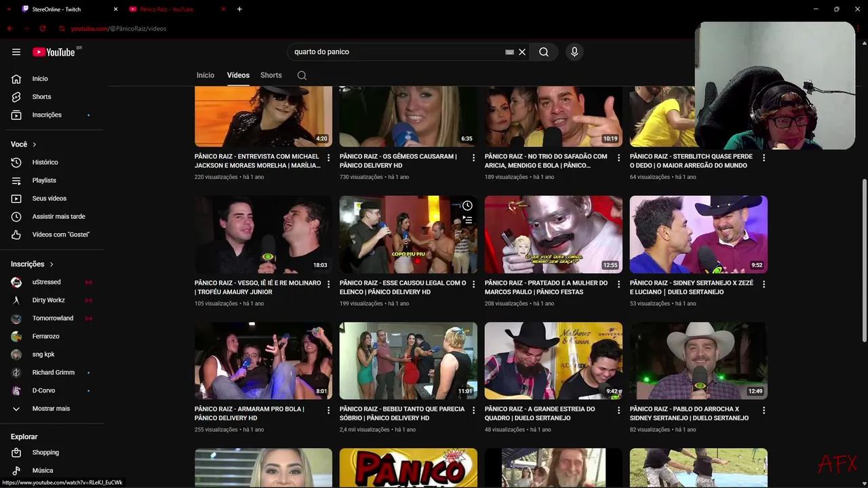Options menu for No Trio do Safadão video
The width and height of the screenshot is (868, 488).
click(619, 158)
